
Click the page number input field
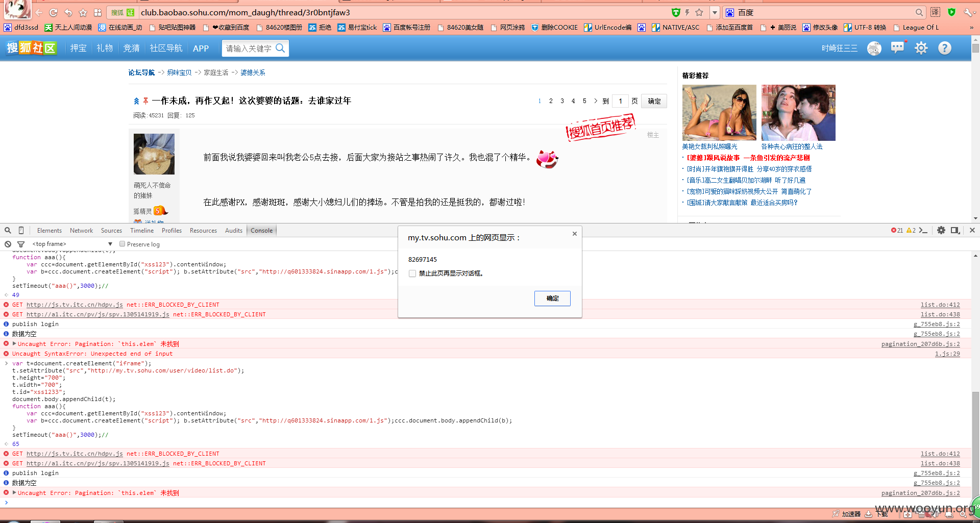[x=620, y=101]
